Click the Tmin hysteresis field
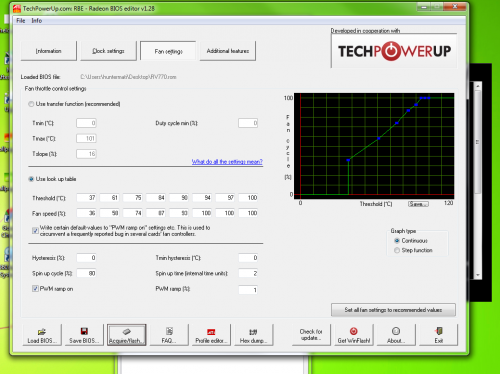Screen dimensions: 500x374 tap(248, 258)
